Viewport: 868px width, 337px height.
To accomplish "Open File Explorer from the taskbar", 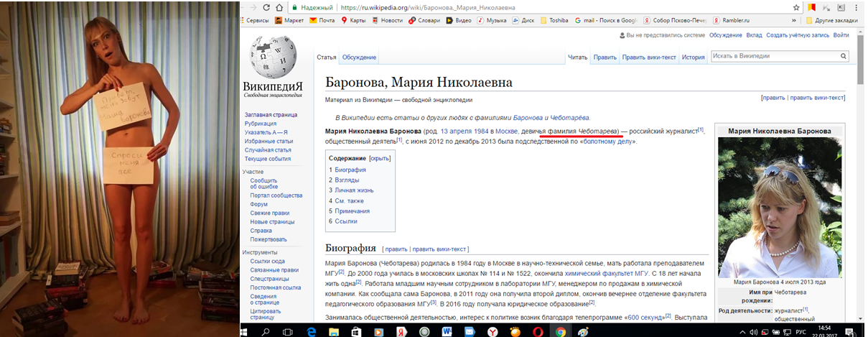I will click(x=334, y=331).
